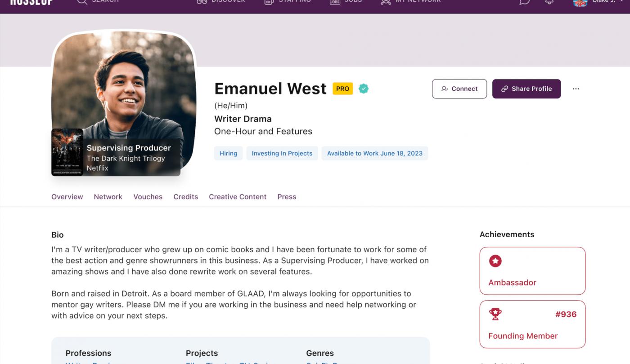Open the Staffing clipboard icon
630x364 pixels.
coord(269,1)
